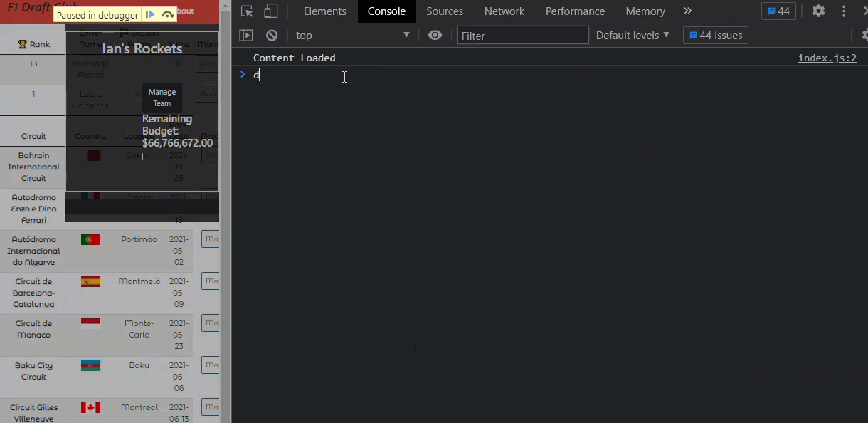868x423 pixels.
Task: Click the 2021-05-09 race date
Action: click(x=179, y=293)
